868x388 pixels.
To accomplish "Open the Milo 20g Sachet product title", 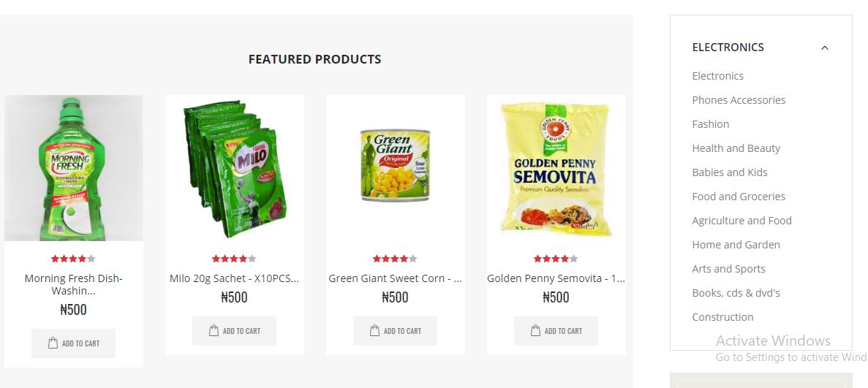I will [x=234, y=278].
